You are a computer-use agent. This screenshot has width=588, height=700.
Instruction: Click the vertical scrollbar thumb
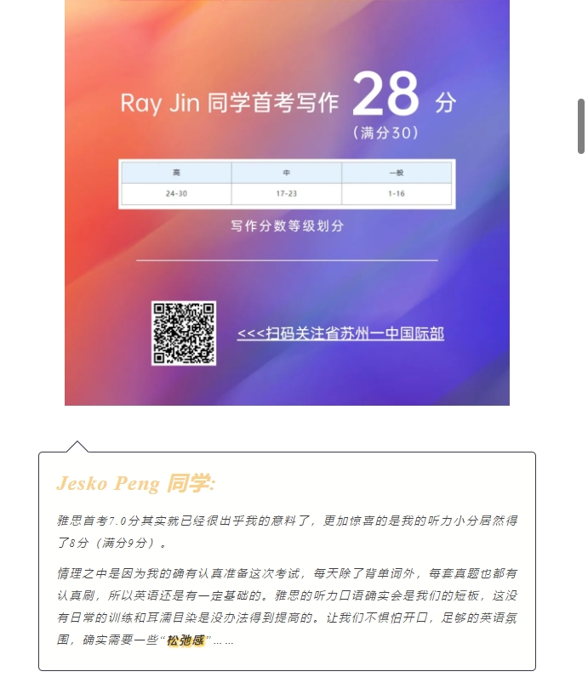(x=581, y=127)
